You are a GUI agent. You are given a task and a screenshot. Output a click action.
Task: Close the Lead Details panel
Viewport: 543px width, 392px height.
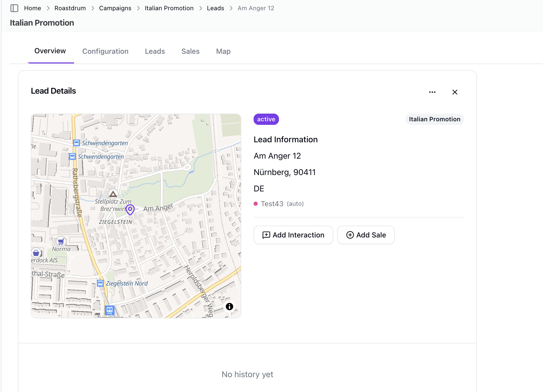tap(455, 92)
